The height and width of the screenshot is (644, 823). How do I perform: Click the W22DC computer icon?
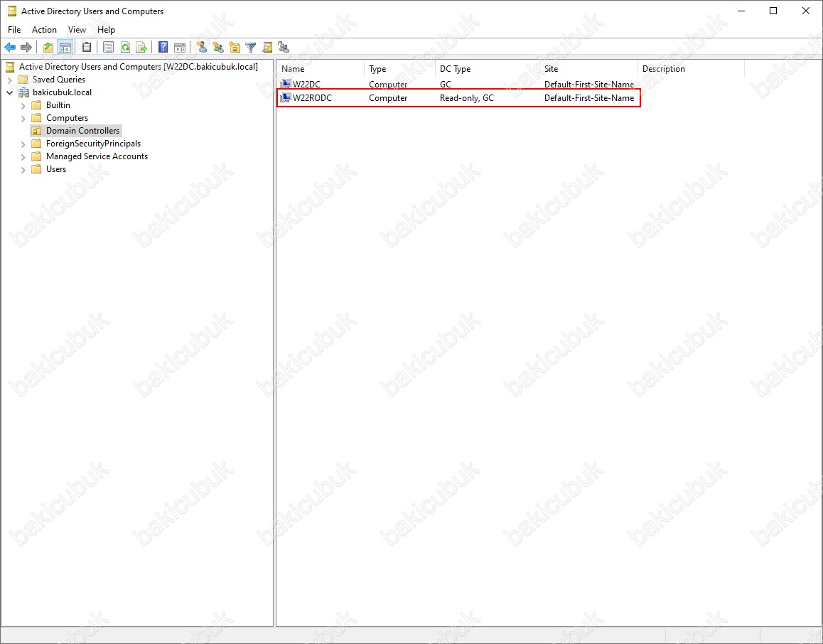pos(286,84)
